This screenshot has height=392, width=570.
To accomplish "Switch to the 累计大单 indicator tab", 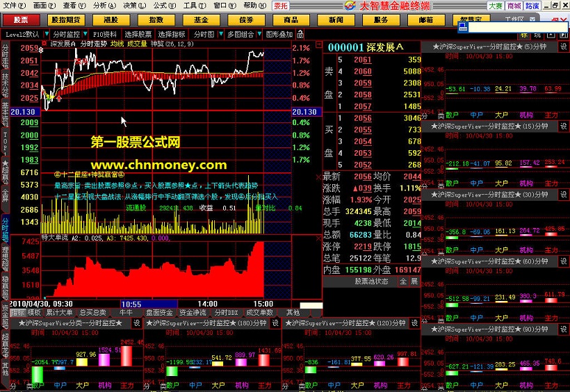I will pos(59,312).
